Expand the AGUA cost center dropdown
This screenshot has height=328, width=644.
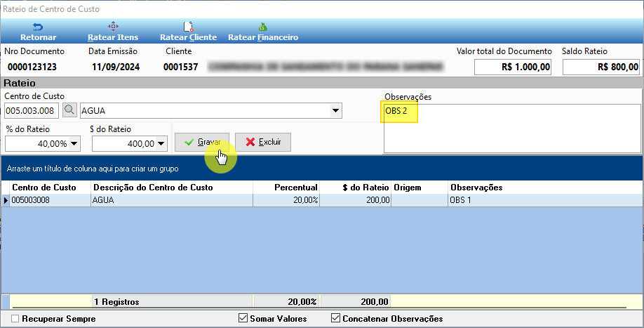[335, 110]
